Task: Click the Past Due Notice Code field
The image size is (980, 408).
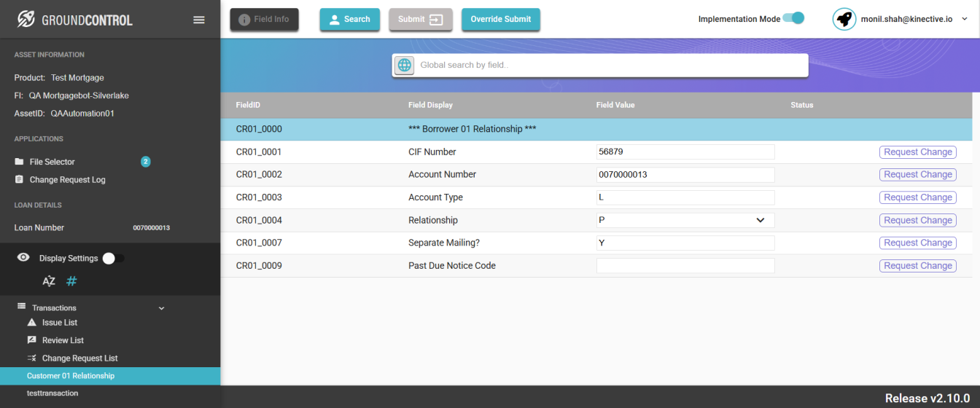Action: 685,266
